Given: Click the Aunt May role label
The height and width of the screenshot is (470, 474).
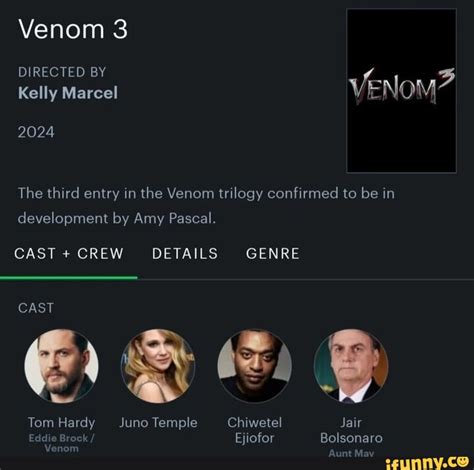Looking at the screenshot, I should click(351, 453).
